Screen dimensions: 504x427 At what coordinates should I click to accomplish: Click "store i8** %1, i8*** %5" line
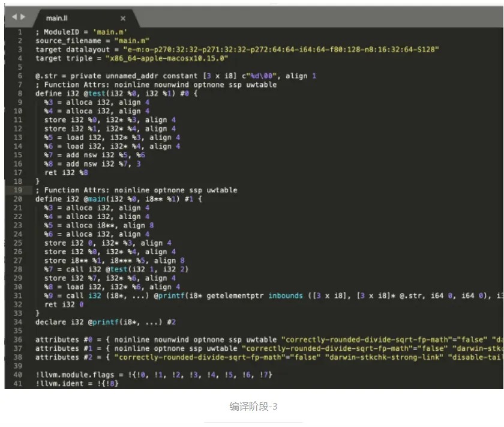pos(114,260)
